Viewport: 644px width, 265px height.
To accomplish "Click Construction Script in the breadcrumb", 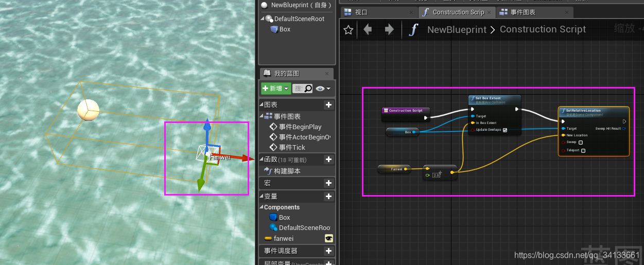I will coord(543,29).
